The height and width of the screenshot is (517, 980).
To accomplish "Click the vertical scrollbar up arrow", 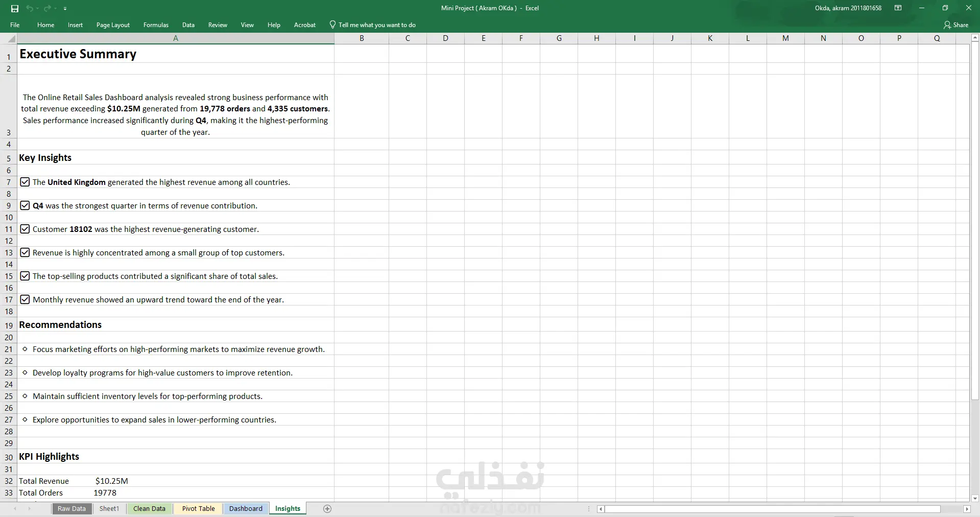I will coord(975,37).
